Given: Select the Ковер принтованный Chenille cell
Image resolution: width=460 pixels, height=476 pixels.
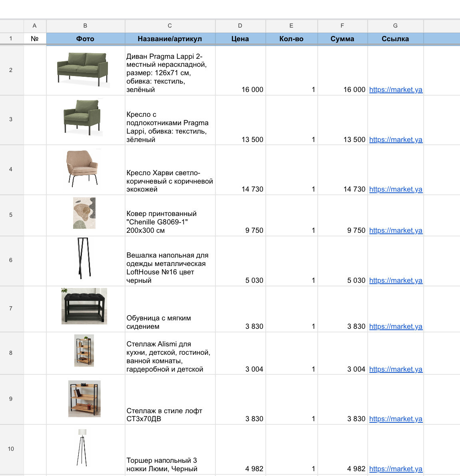Looking at the screenshot, I should click(170, 215).
